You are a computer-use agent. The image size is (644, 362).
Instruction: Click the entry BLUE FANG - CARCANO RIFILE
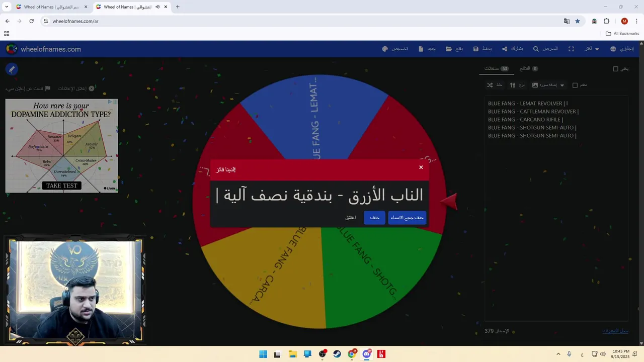click(x=525, y=120)
